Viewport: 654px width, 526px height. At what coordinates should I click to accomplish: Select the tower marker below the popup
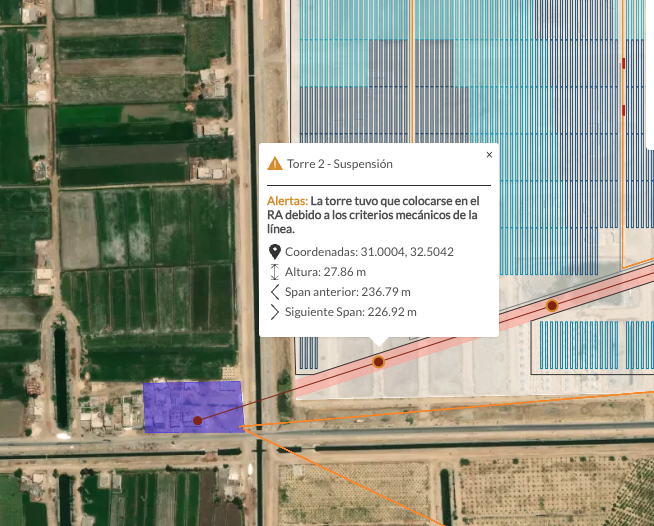tap(378, 362)
